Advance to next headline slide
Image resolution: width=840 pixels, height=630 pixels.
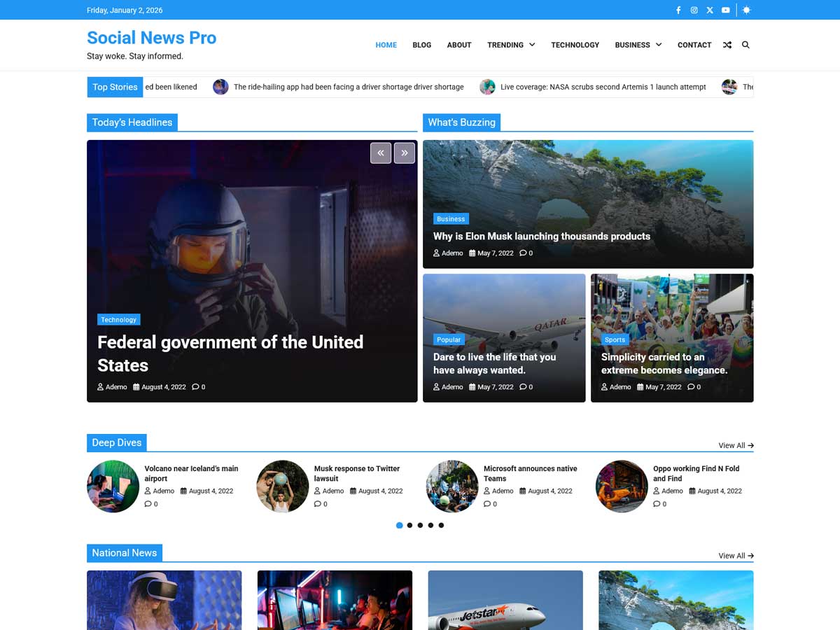click(x=405, y=153)
